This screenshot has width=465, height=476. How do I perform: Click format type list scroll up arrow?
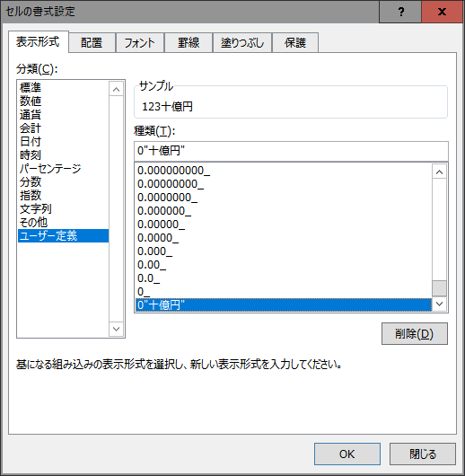pyautogui.click(x=439, y=172)
